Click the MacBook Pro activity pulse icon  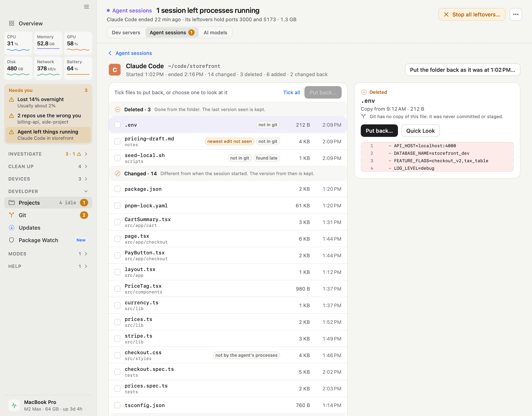(14, 405)
